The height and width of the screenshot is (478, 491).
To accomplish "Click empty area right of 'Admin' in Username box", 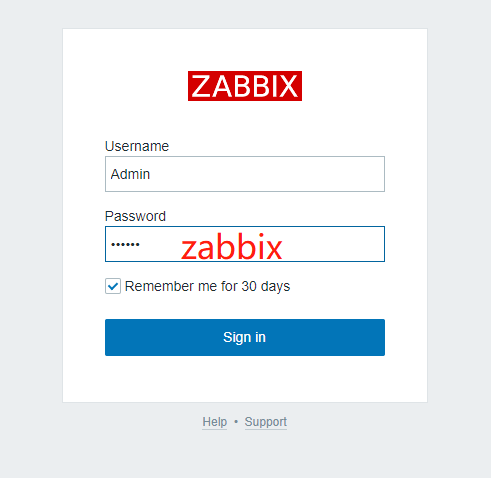I will pyautogui.click(x=267, y=174).
